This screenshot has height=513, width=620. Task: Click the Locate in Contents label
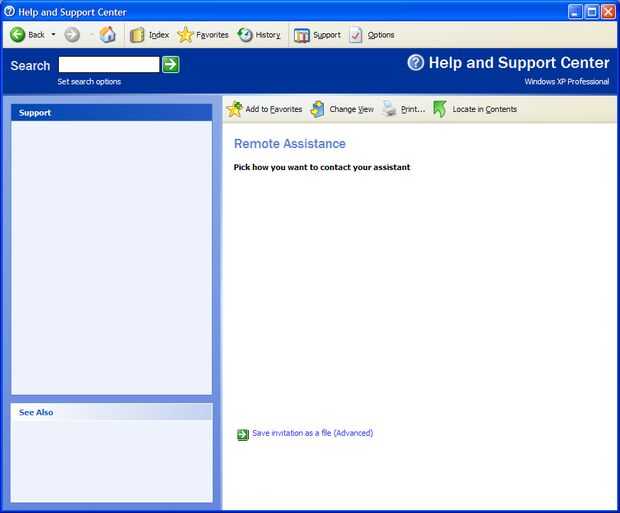[484, 109]
